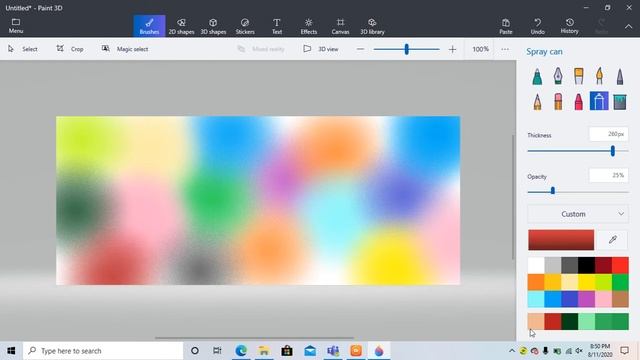The image size is (640, 360).
Task: Switch to the 3D shapes tab
Action: (x=213, y=26)
